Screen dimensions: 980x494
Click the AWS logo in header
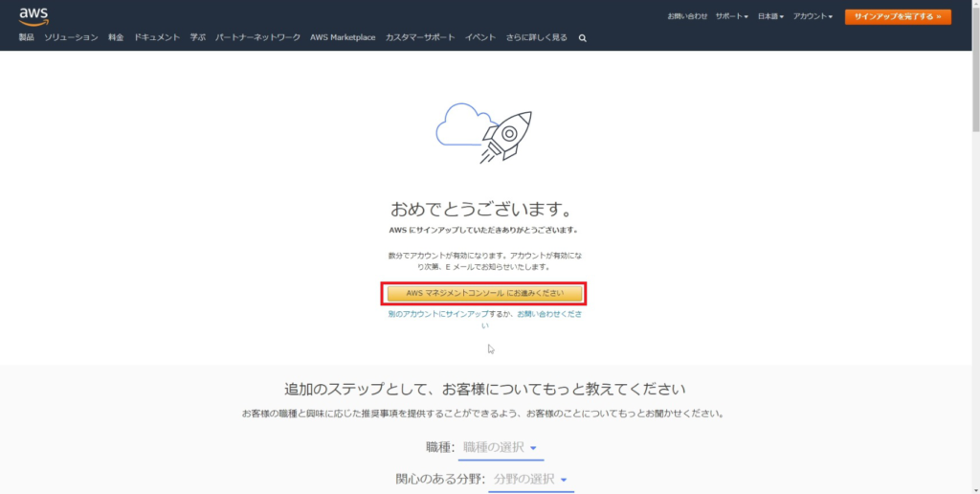(x=33, y=16)
